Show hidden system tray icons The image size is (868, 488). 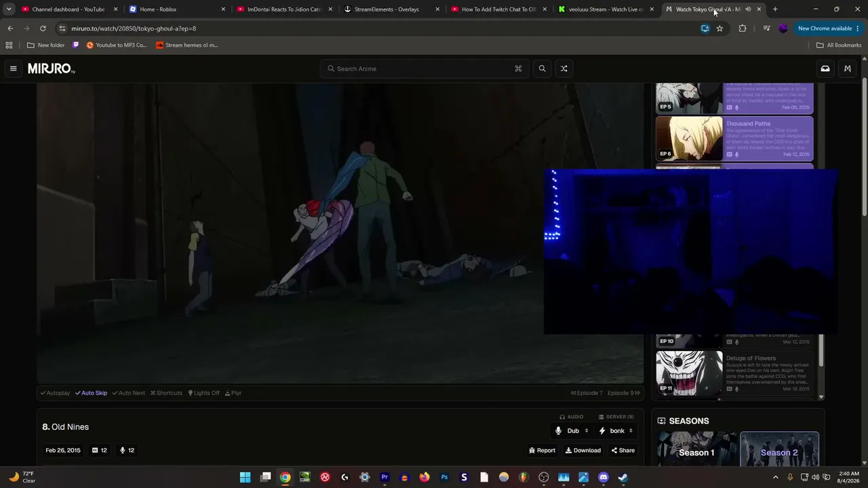pos(776,477)
